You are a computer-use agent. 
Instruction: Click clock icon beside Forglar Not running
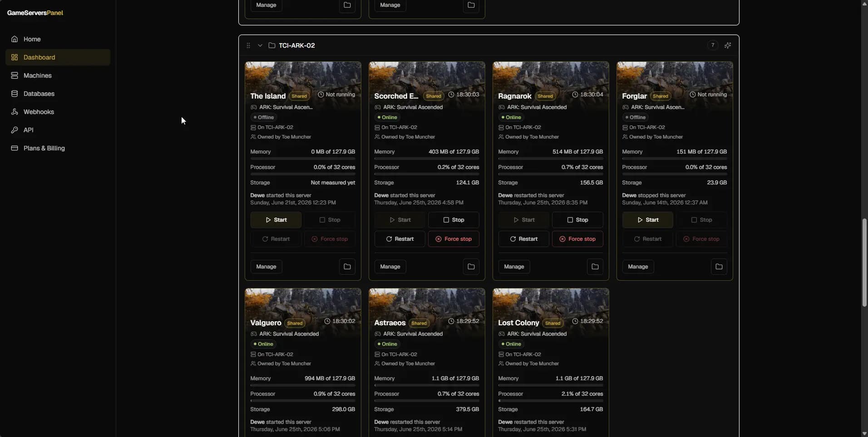pyautogui.click(x=693, y=94)
